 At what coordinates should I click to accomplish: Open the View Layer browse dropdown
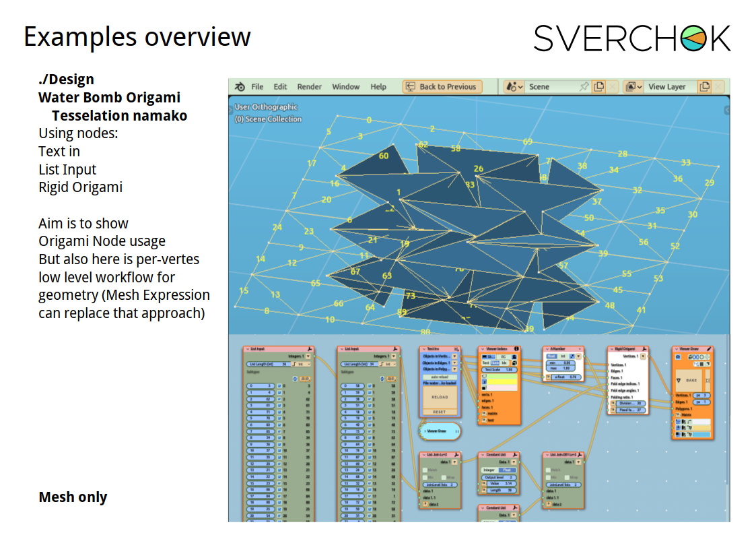click(633, 87)
